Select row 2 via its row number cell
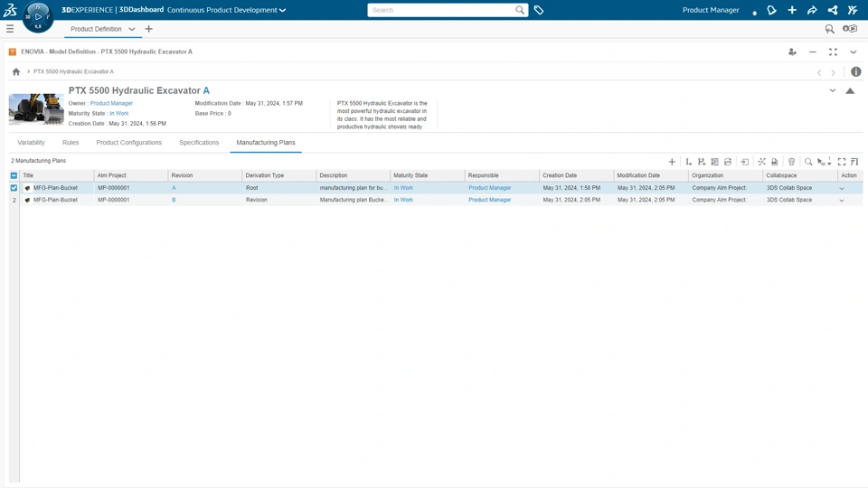868x488 pixels. pos(14,200)
